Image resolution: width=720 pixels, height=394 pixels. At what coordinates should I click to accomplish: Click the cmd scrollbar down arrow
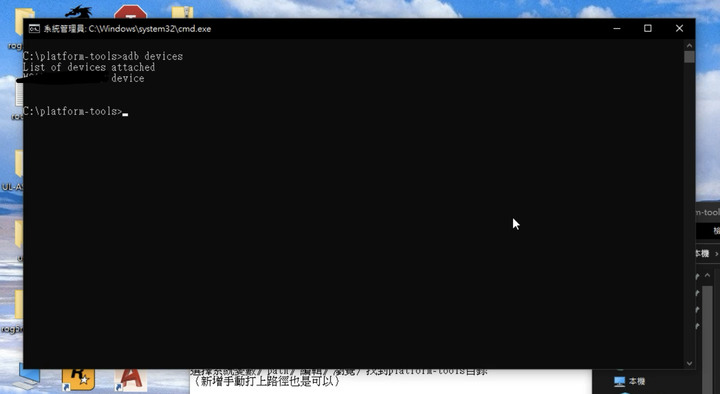point(689,363)
